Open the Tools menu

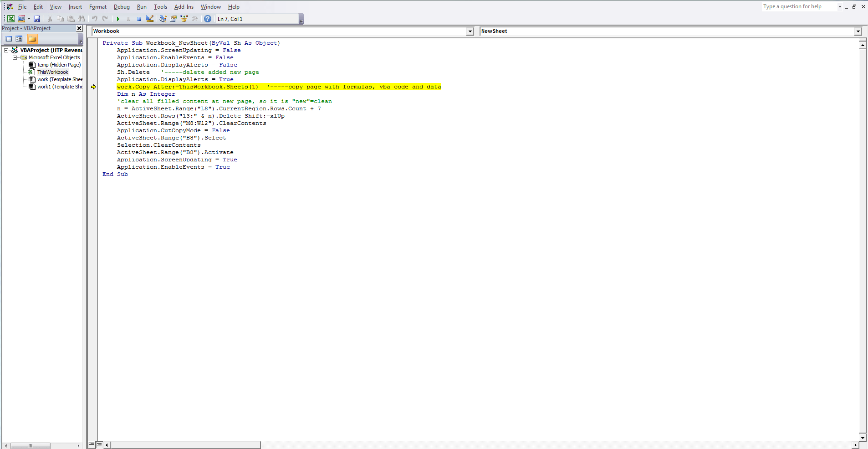point(160,7)
